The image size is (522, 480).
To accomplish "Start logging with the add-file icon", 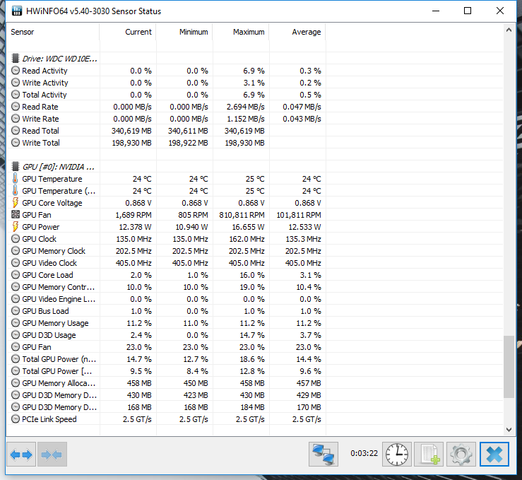I will [429, 454].
